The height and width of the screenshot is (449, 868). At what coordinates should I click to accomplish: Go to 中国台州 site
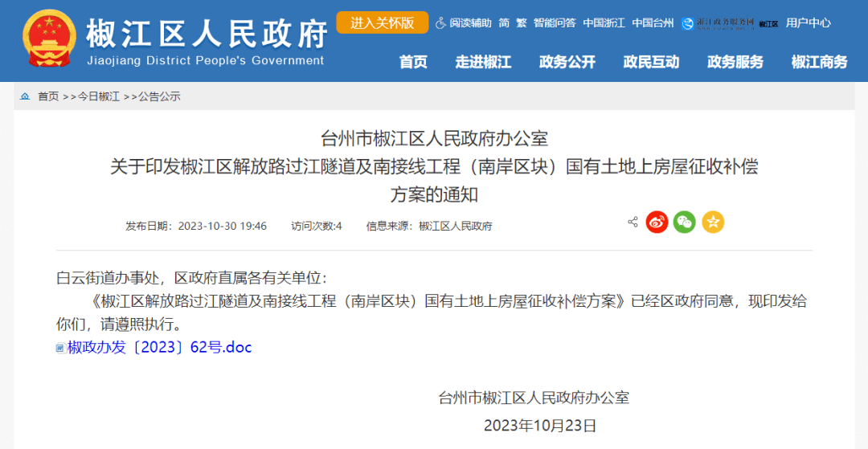point(653,23)
